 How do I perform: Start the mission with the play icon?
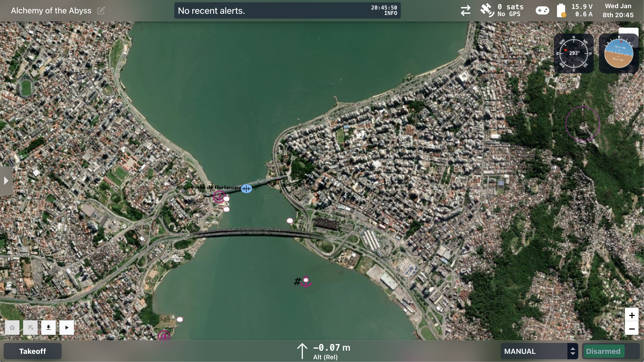click(x=66, y=327)
